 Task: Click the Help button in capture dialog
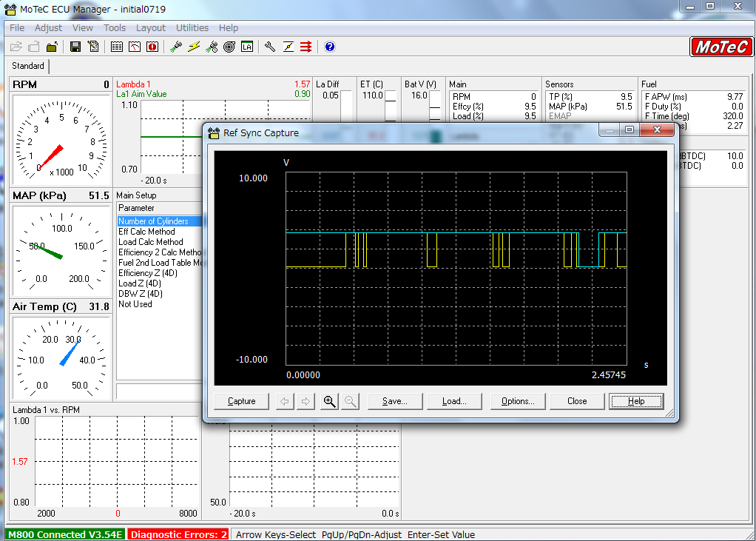pos(636,401)
